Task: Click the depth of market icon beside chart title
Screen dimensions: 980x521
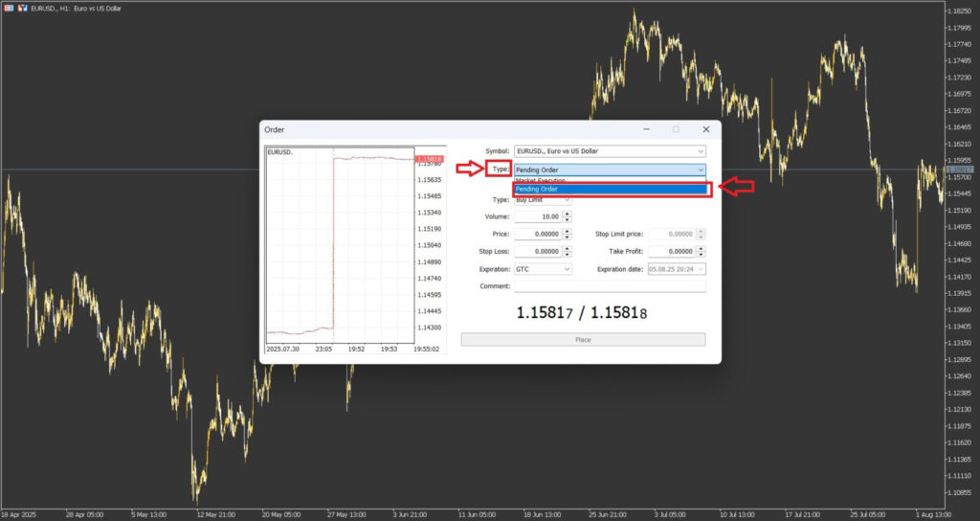Action: (x=22, y=8)
